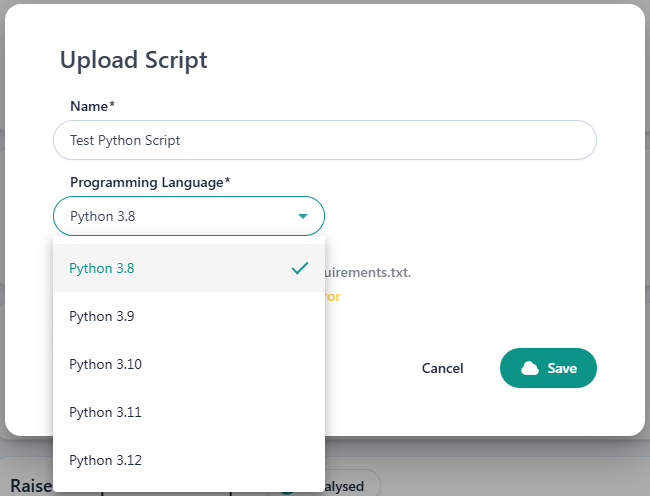650x496 pixels.
Task: Click the Name* field label
Action: point(92,106)
